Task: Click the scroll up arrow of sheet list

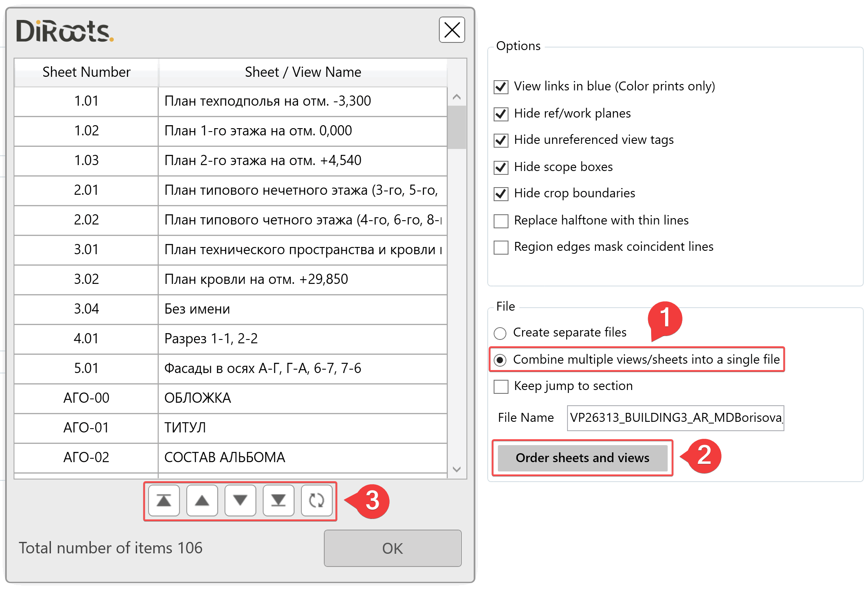Action: 457,97
